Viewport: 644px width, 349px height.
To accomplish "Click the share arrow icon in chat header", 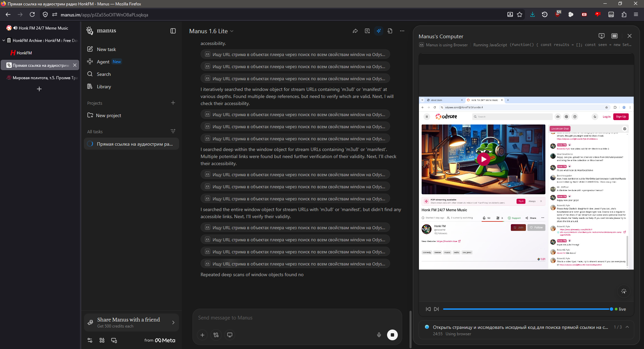I will (355, 31).
